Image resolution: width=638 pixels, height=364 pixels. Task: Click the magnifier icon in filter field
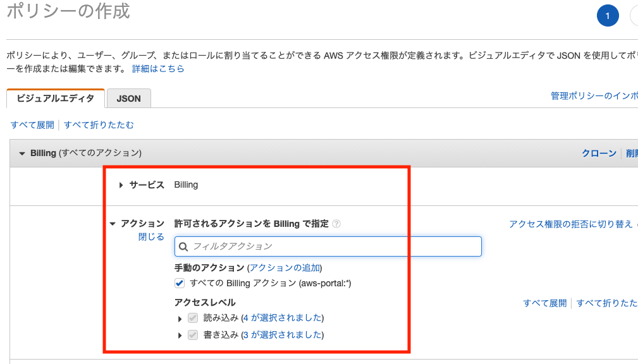(x=183, y=247)
